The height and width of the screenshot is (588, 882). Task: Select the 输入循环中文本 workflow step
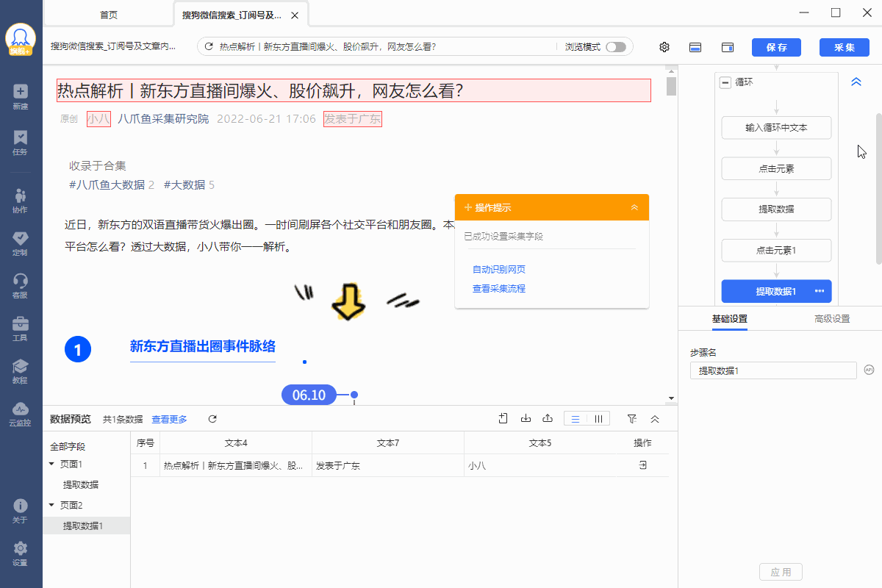click(776, 128)
